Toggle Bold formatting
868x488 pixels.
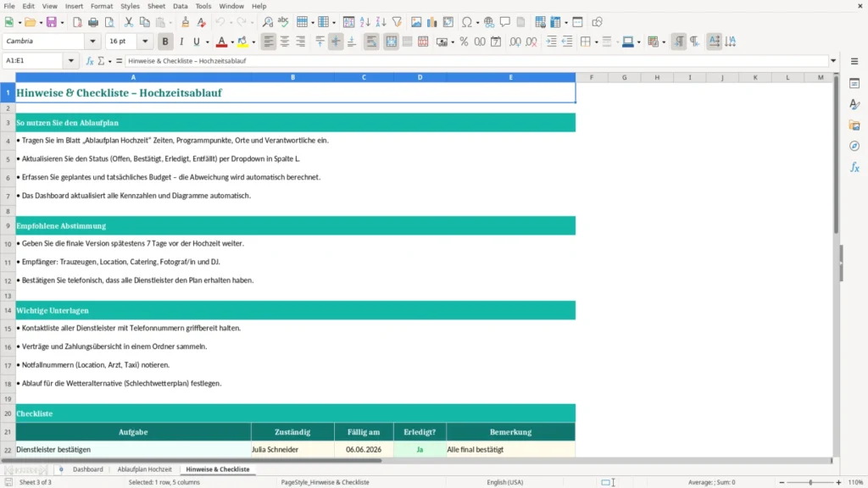165,42
